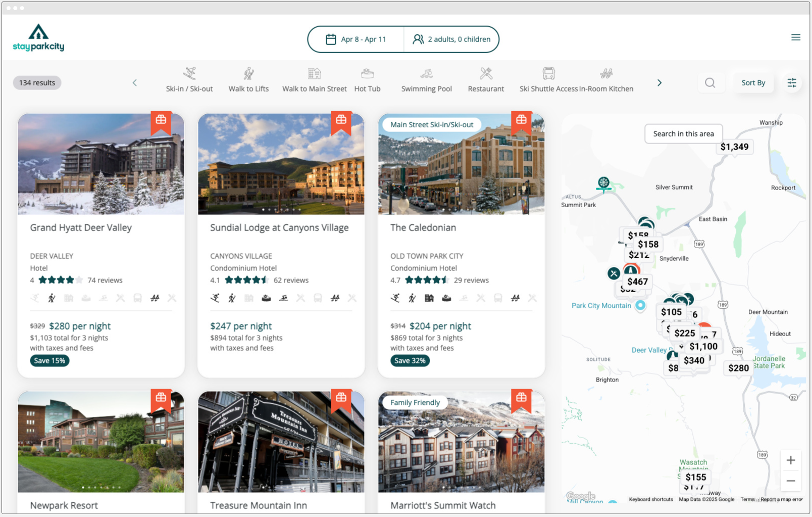
Task: Open the Sundial Lodge at Canyons Village title
Action: (279, 228)
